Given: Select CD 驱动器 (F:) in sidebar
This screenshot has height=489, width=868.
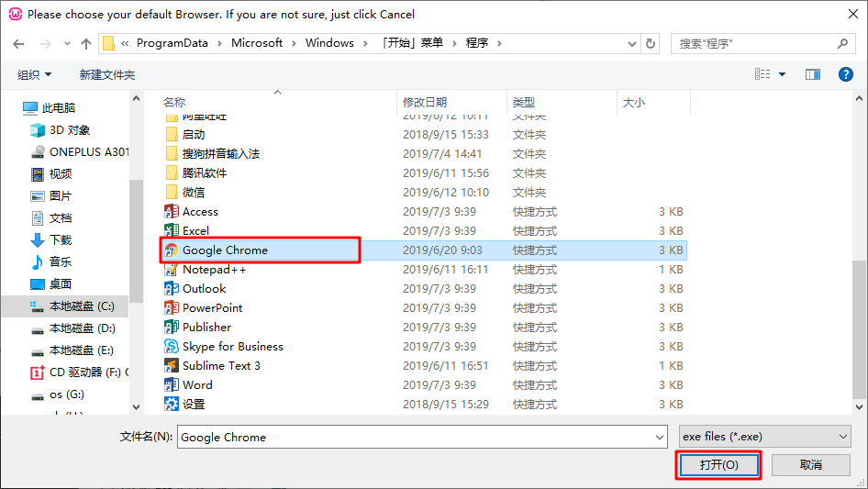Looking at the screenshot, I should click(x=79, y=372).
